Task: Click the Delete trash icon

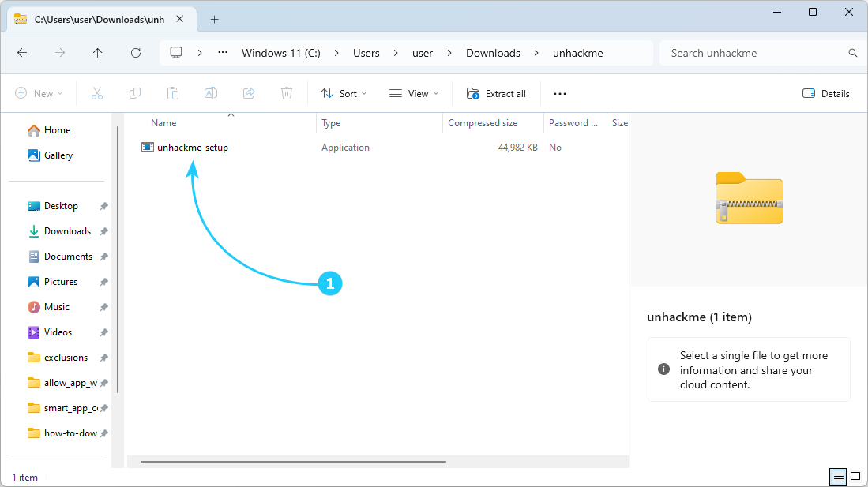Action: (287, 93)
